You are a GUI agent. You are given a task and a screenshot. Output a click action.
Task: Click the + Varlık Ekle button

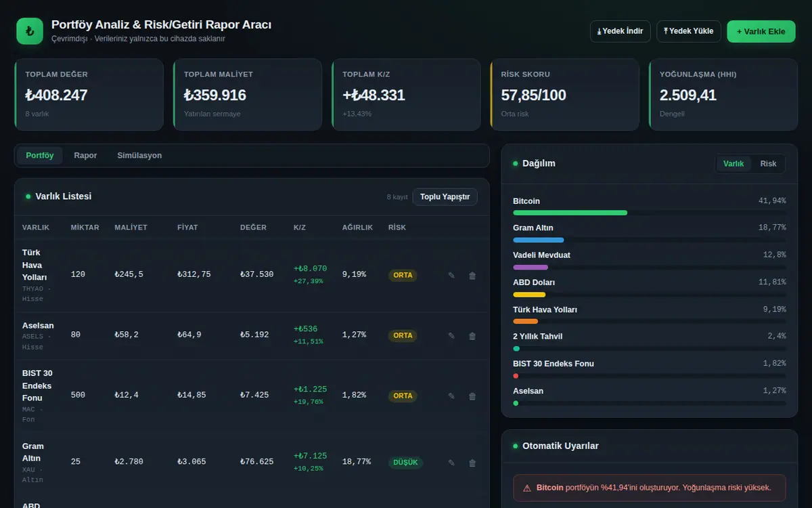pos(761,31)
